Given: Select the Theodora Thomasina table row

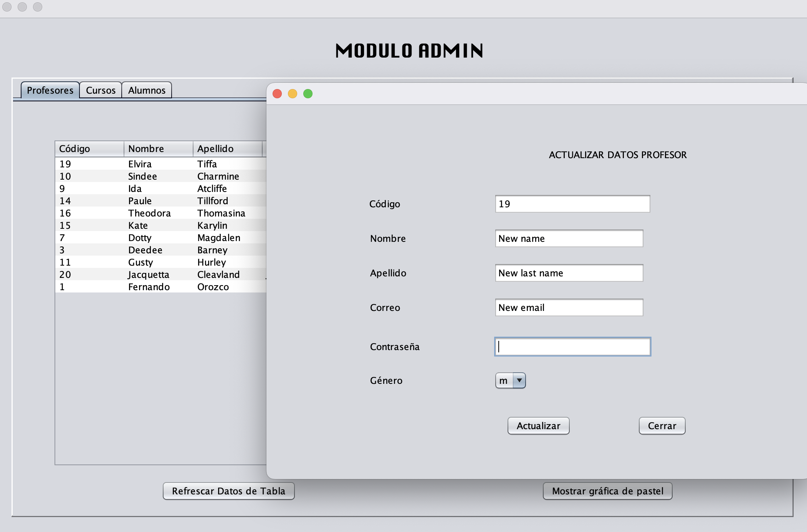Looking at the screenshot, I should (154, 213).
